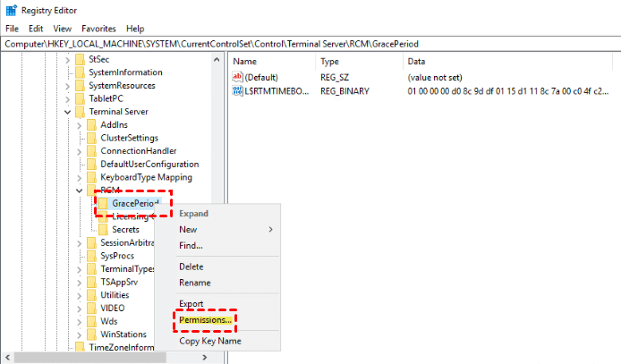Click the StSec folder icon
Image resolution: width=621 pixels, height=364 pixels.
click(80, 59)
